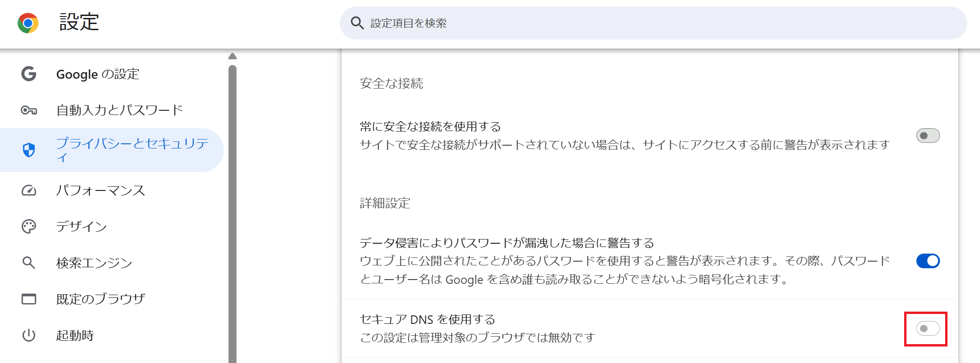Click the 設定 page title
The width and height of the screenshot is (980, 363).
pos(79,22)
